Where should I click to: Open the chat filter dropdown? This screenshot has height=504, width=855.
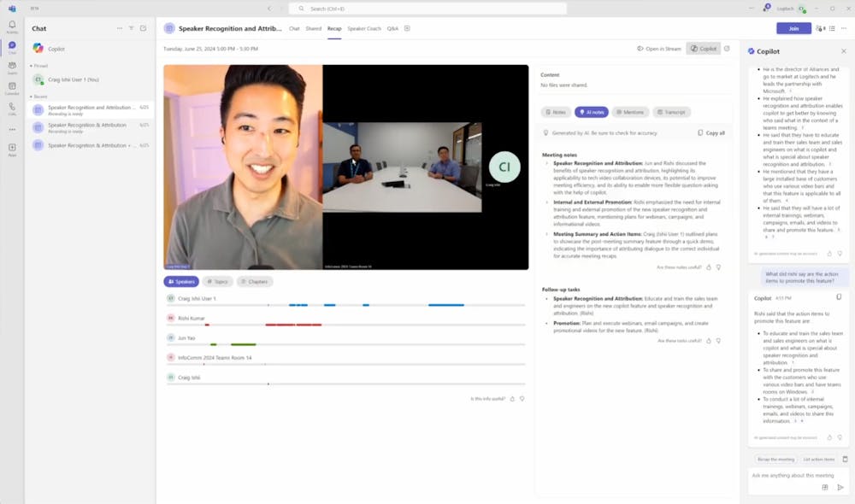pyautogui.click(x=130, y=28)
